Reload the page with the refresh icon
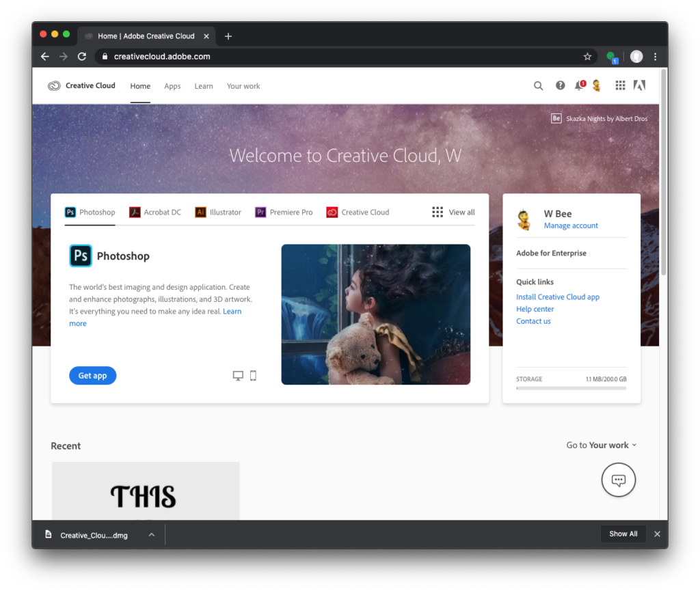Screen dimensions: 700x591 [x=82, y=57]
